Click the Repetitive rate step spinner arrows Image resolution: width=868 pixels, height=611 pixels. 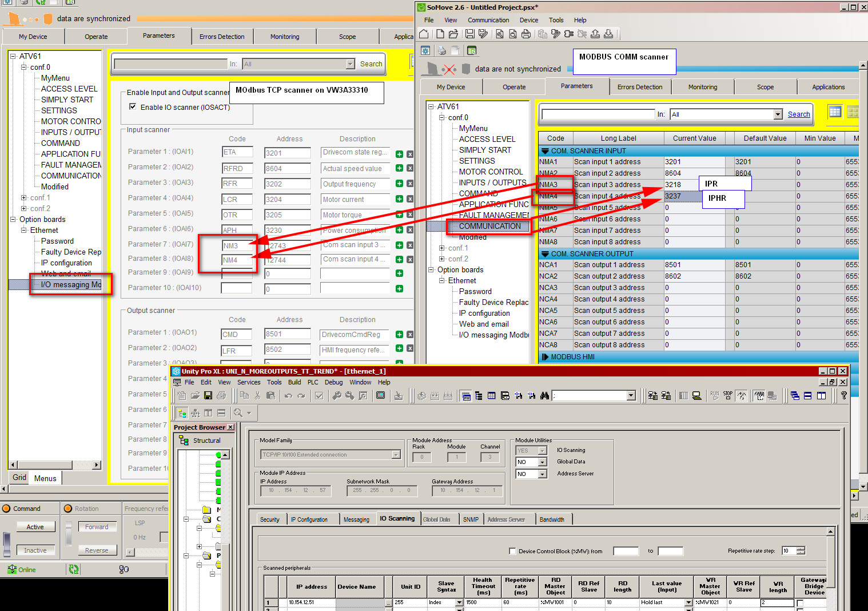[x=801, y=551]
